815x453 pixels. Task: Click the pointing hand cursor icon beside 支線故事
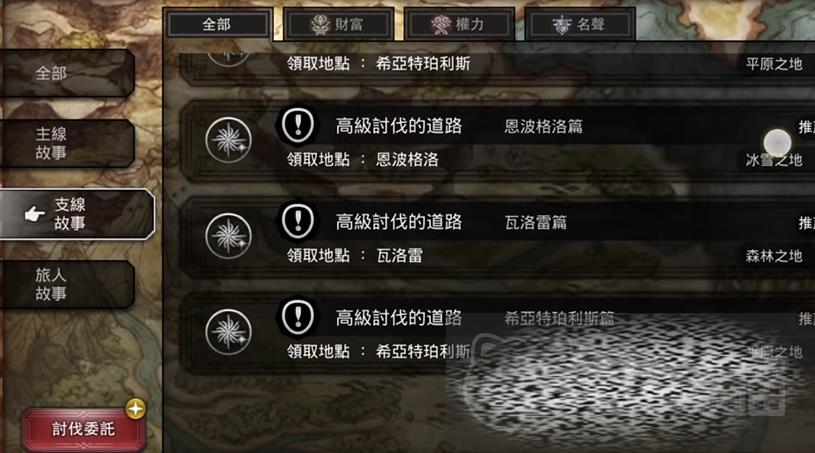click(35, 214)
